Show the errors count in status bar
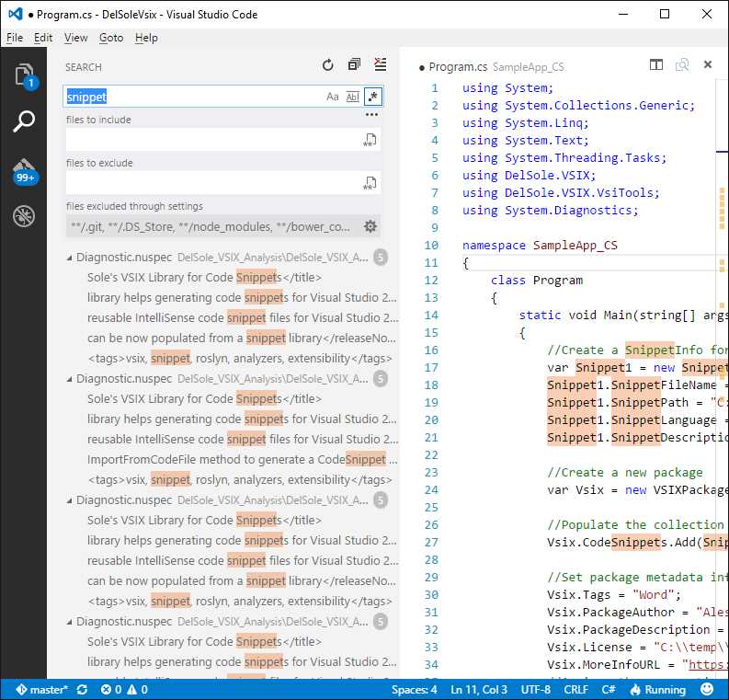Screen dimensions: 729x700 pyautogui.click(x=111, y=689)
